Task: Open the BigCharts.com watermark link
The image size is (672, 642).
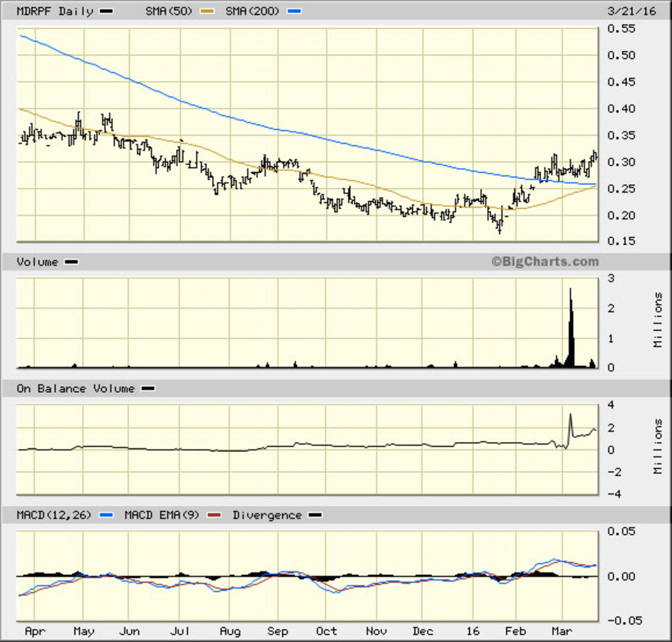Action: click(x=545, y=262)
